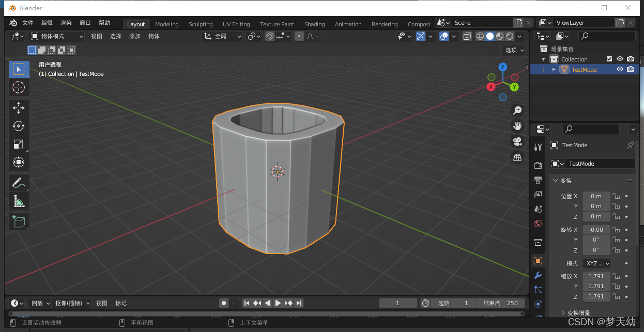644x332 pixels.
Task: Click the current frame field
Action: [398, 303]
